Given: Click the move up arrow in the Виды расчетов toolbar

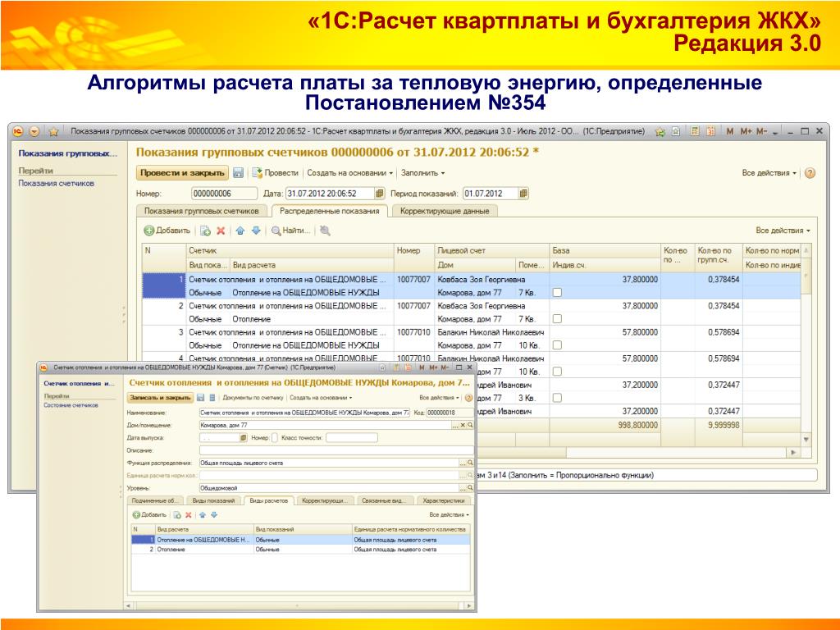Looking at the screenshot, I should (203, 515).
